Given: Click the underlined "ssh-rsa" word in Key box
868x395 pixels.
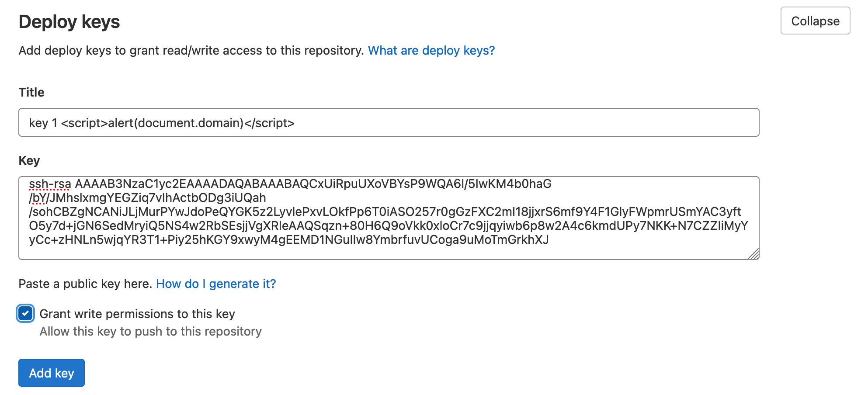Looking at the screenshot, I should click(50, 184).
